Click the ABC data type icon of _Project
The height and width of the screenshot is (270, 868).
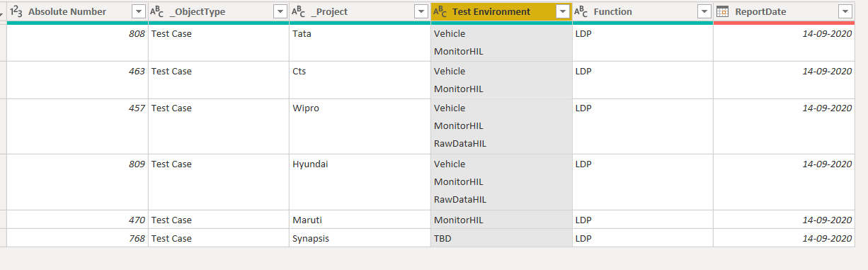coord(298,11)
